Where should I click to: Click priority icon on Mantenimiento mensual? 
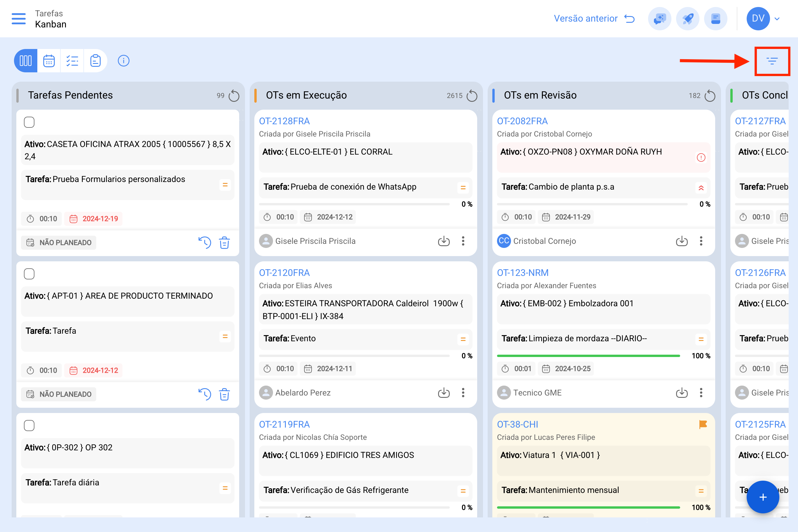(x=701, y=491)
